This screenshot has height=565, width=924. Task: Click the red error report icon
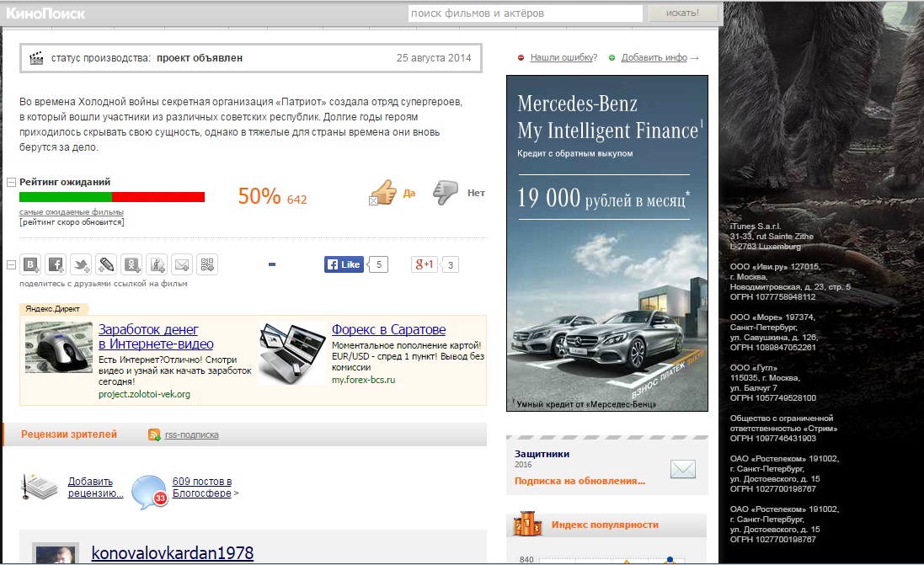click(521, 58)
